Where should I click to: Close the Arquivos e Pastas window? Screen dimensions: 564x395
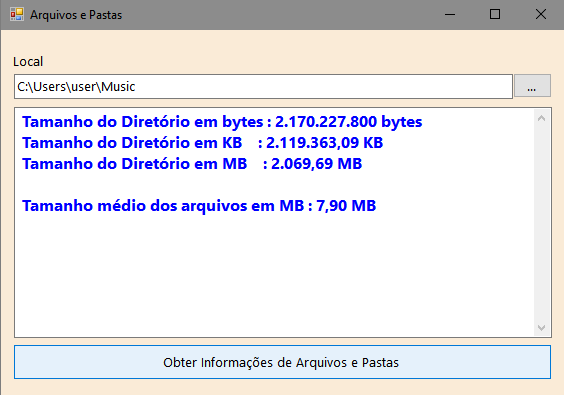(x=541, y=15)
